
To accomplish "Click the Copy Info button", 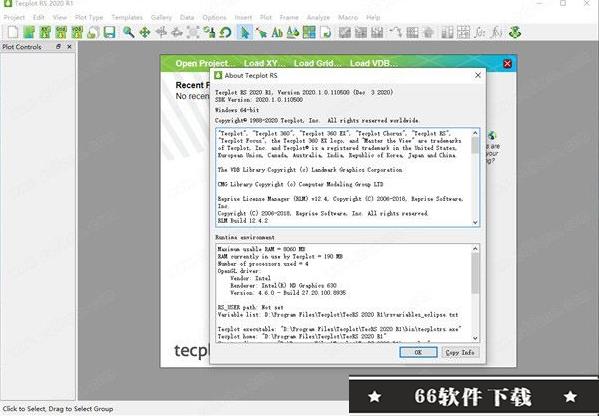I will point(460,352).
